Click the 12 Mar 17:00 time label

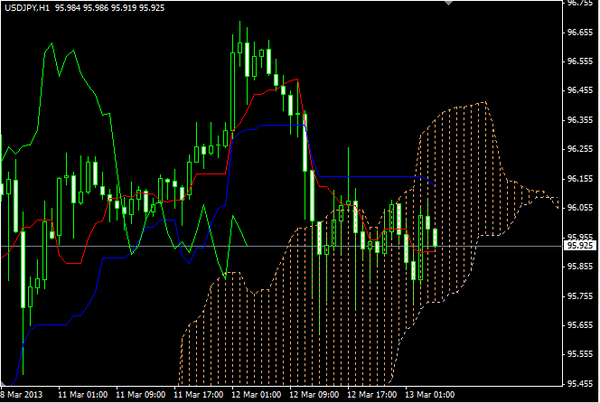372,395
